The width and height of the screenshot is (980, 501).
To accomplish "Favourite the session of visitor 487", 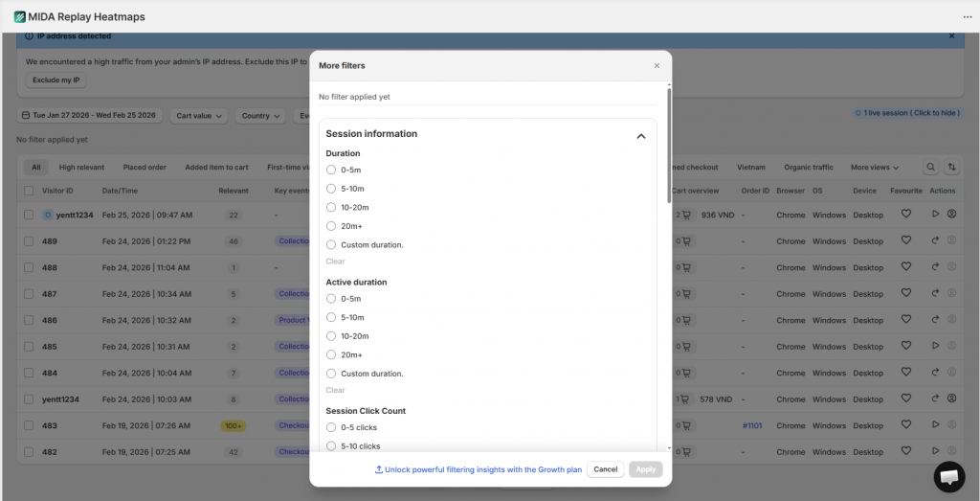I will pos(906,293).
